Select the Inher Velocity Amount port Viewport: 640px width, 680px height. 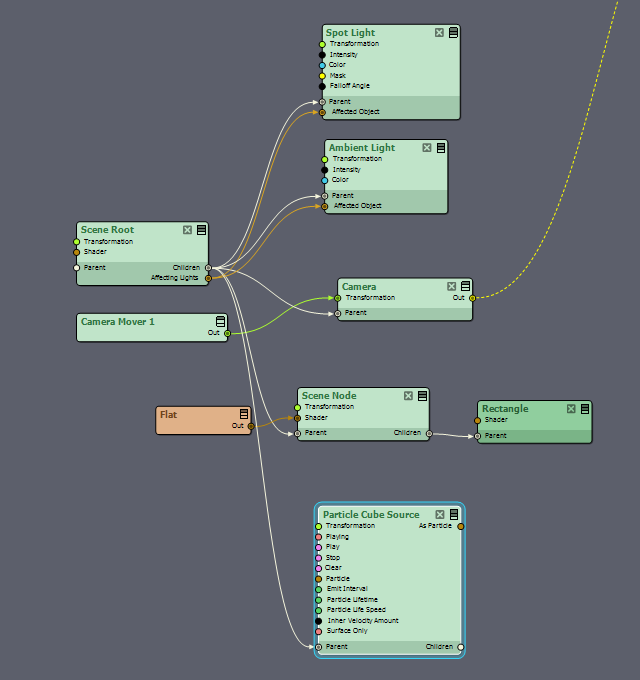click(x=319, y=621)
